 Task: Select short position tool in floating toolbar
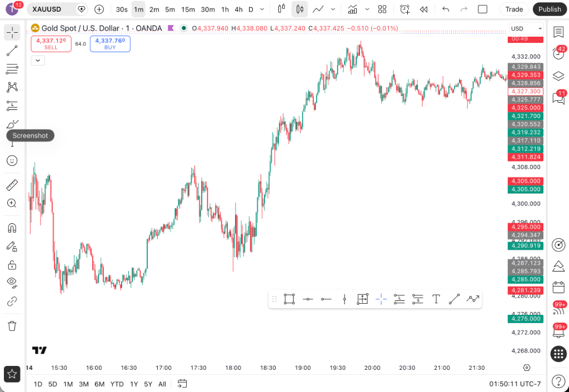click(418, 299)
